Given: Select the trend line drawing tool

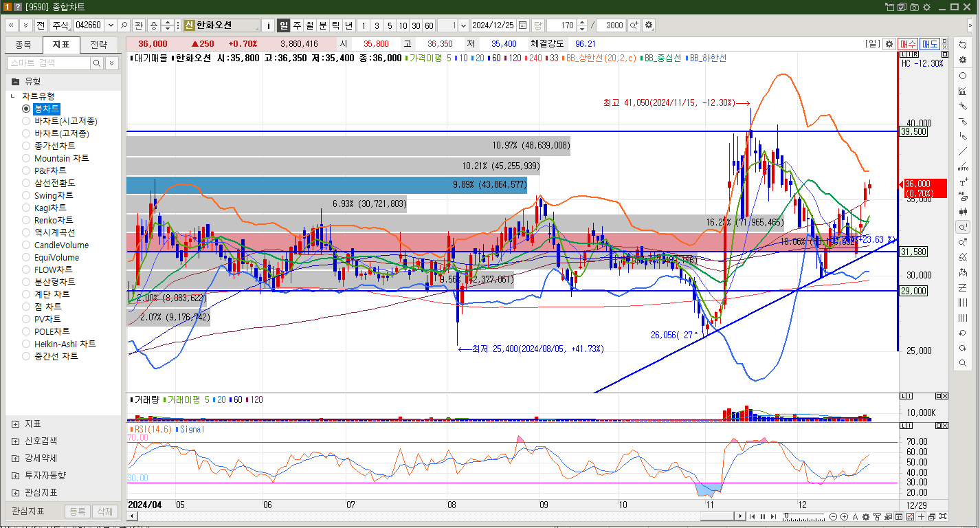Looking at the screenshot, I should tap(962, 151).
